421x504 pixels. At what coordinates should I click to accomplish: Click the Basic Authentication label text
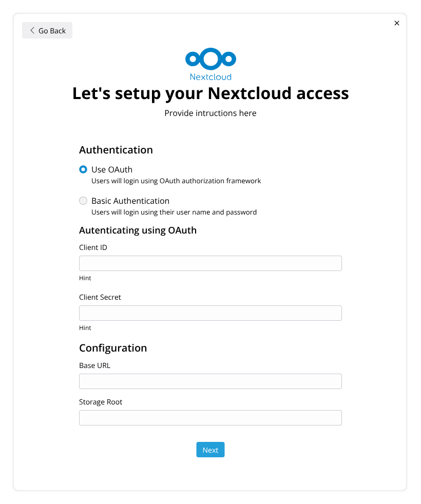130,201
